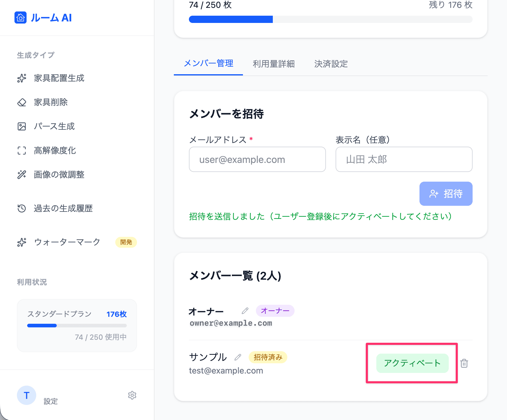Open settings with the gear icon
This screenshot has width=507, height=420.
(132, 395)
